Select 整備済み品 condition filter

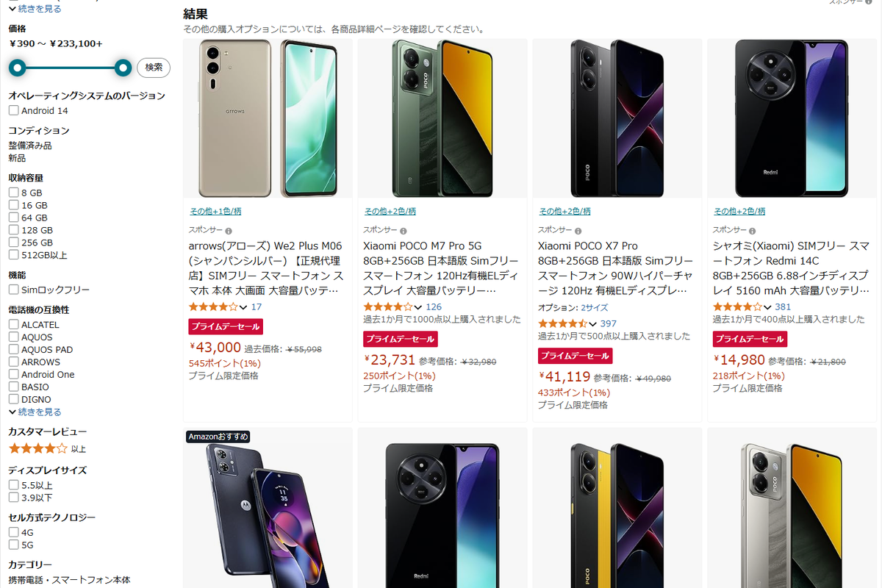pos(30,146)
